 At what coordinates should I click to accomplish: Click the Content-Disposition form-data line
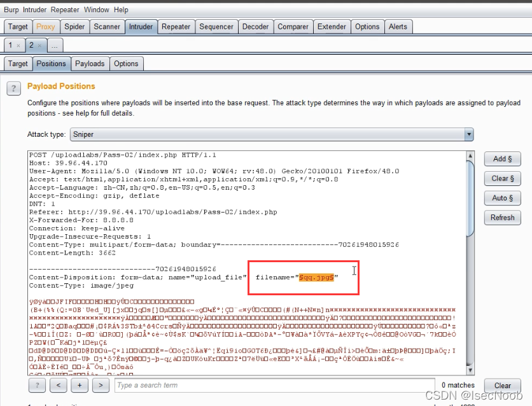pos(183,277)
